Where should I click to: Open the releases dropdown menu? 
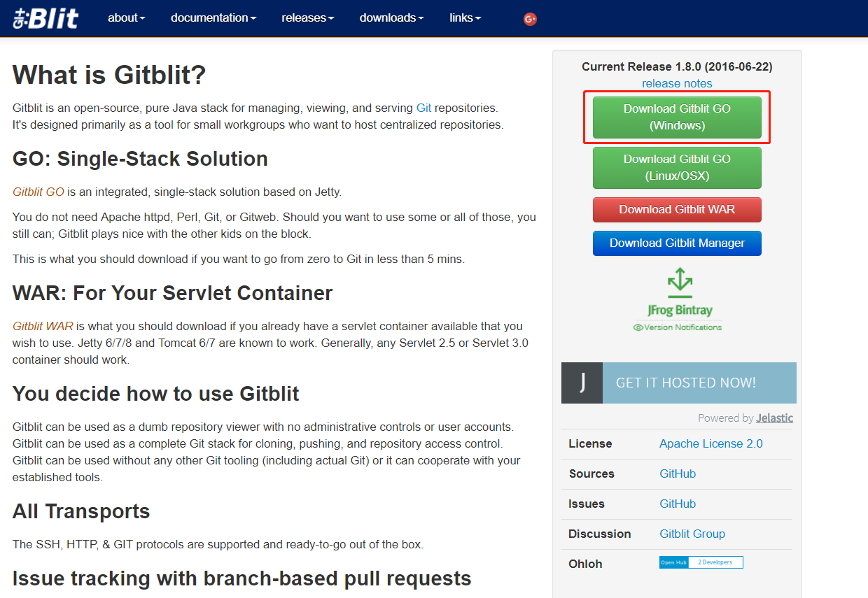click(308, 18)
